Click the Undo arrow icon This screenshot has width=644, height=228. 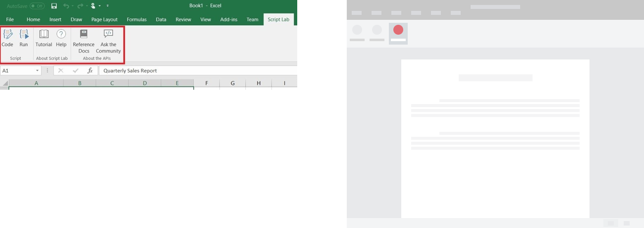click(x=66, y=6)
